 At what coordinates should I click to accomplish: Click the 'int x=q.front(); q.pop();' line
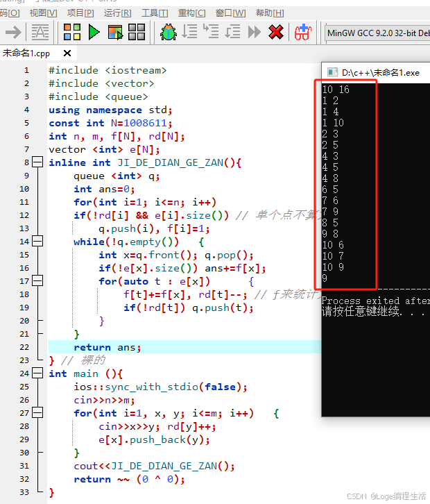click(x=176, y=255)
